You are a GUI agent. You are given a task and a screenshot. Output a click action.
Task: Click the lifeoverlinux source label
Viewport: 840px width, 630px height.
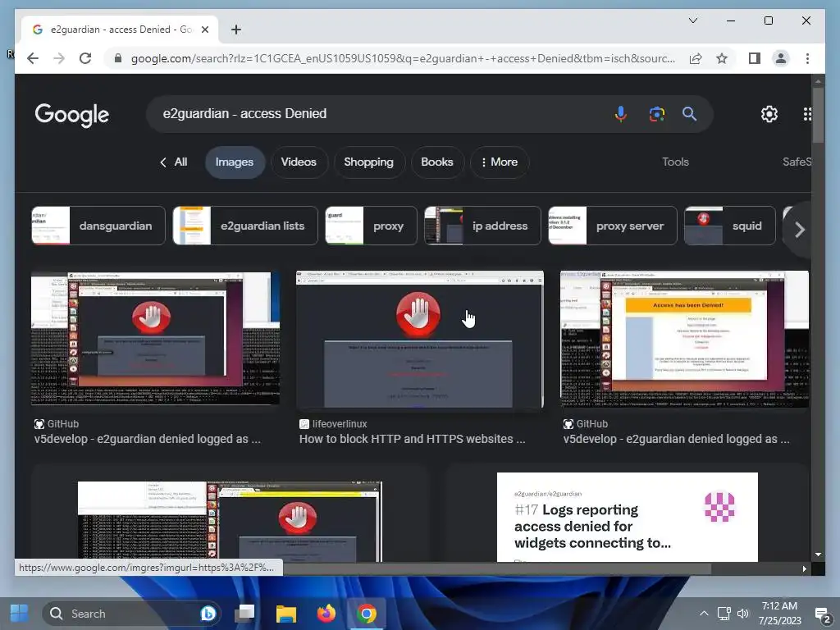[x=340, y=424]
